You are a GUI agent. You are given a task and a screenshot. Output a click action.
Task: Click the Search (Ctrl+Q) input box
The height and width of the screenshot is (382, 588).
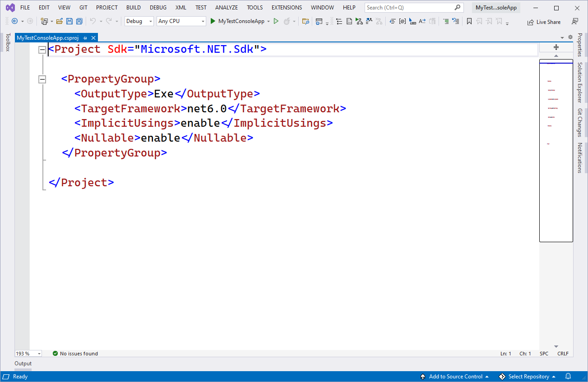point(409,8)
